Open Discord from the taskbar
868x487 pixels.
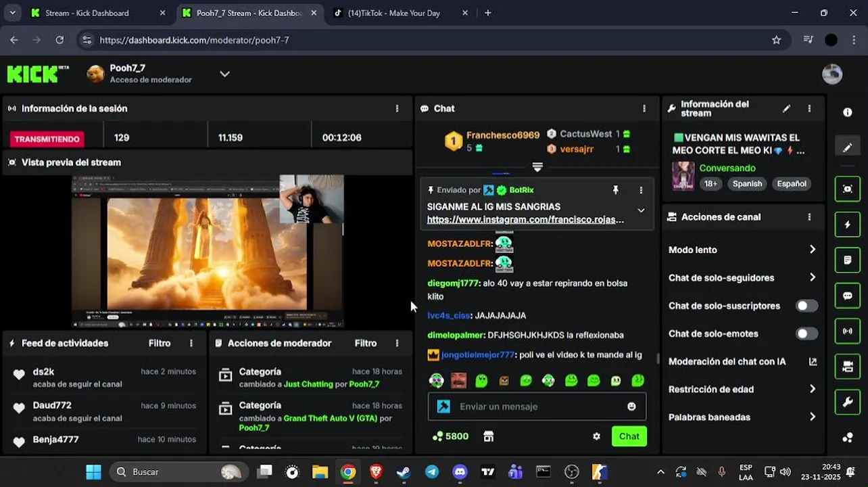point(460,471)
